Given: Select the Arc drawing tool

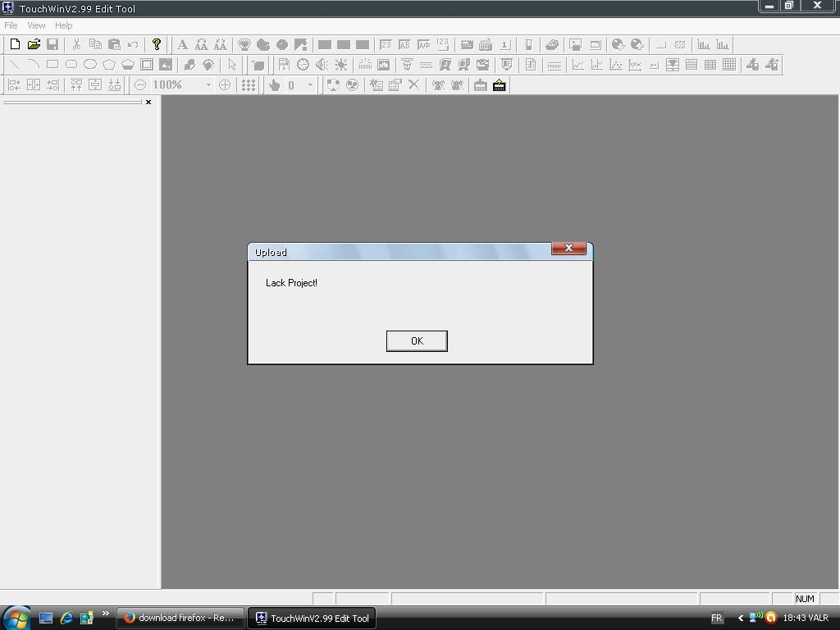Looking at the screenshot, I should 33,65.
